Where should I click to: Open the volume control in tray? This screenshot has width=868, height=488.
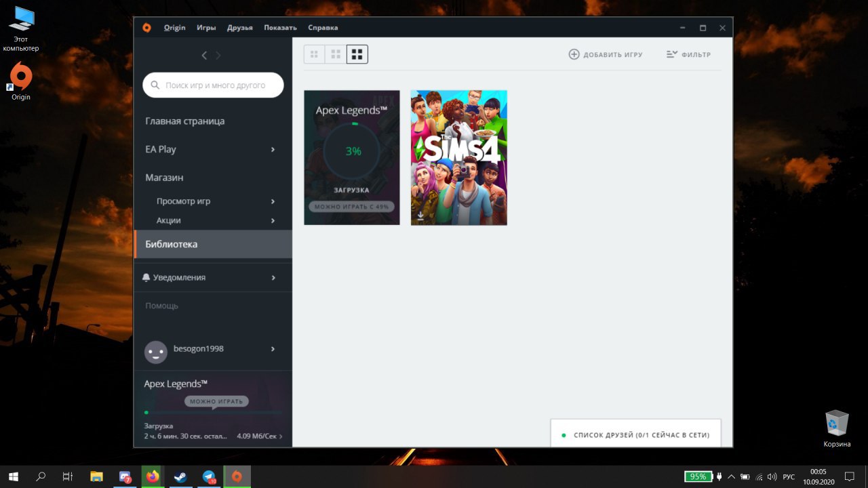coord(772,476)
